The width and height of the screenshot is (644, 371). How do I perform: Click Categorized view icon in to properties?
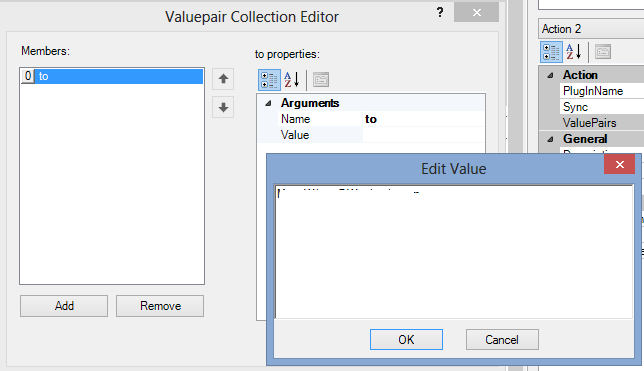[269, 80]
